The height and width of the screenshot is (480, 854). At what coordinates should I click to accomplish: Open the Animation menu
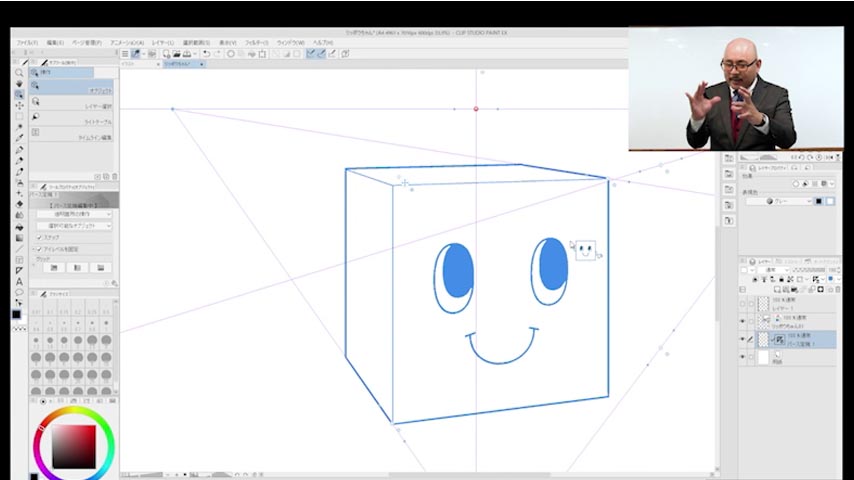tap(127, 42)
